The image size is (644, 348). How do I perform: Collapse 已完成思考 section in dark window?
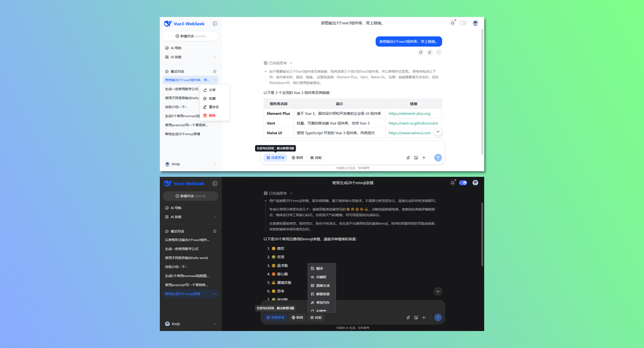tap(278, 193)
